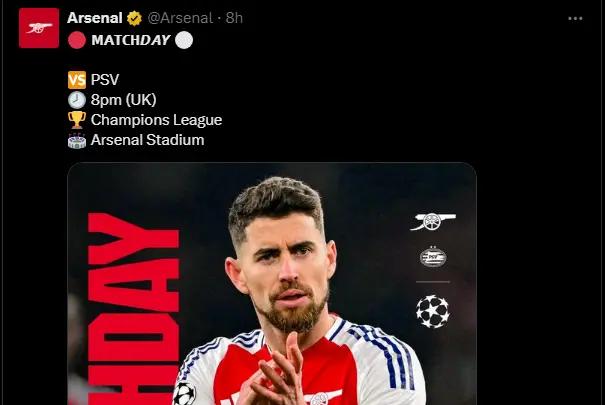Click the trophy emoji icon

pos(76,120)
